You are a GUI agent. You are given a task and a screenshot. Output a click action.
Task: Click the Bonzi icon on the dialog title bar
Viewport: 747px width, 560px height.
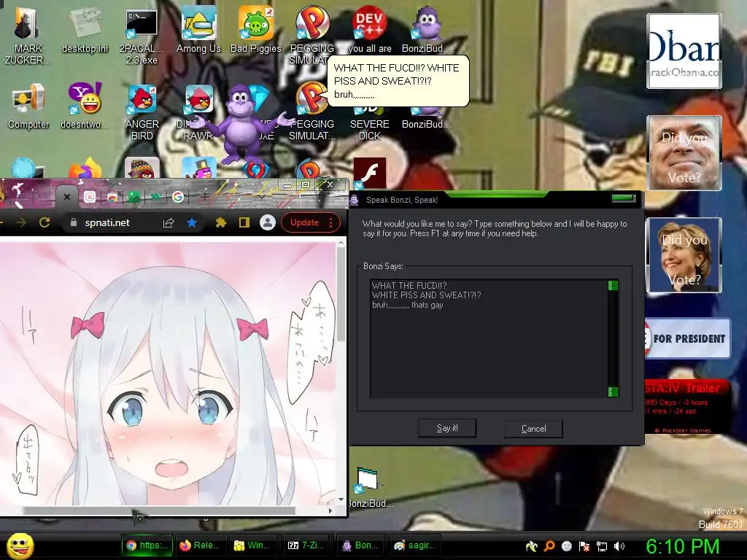tap(355, 200)
